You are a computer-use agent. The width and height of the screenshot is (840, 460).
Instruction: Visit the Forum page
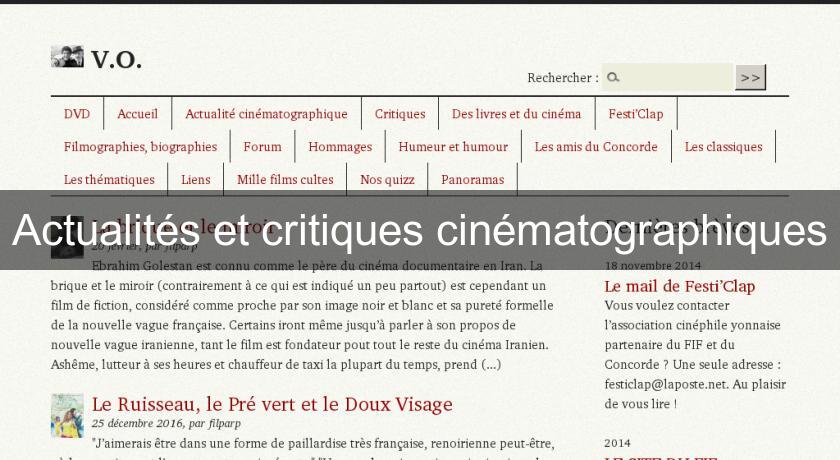click(x=262, y=147)
